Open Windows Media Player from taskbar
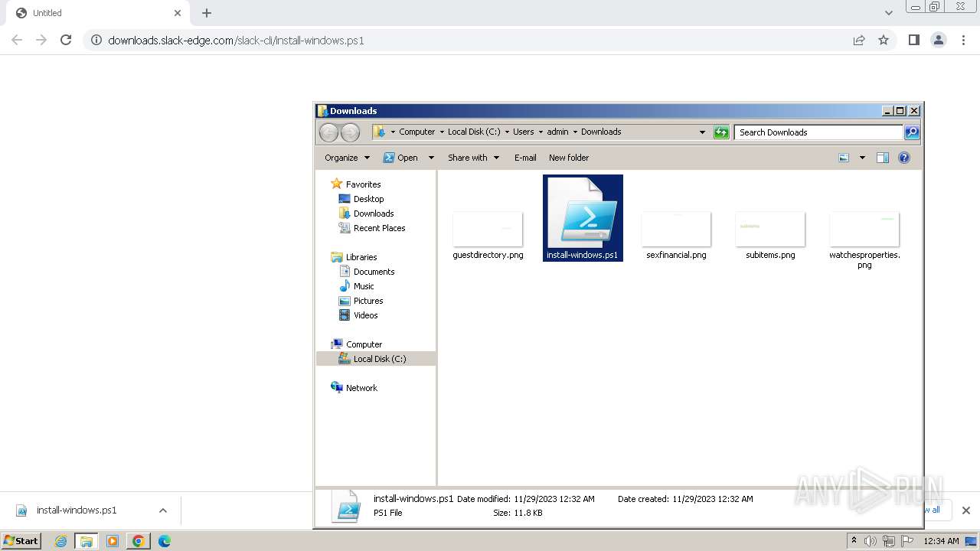 (113, 541)
